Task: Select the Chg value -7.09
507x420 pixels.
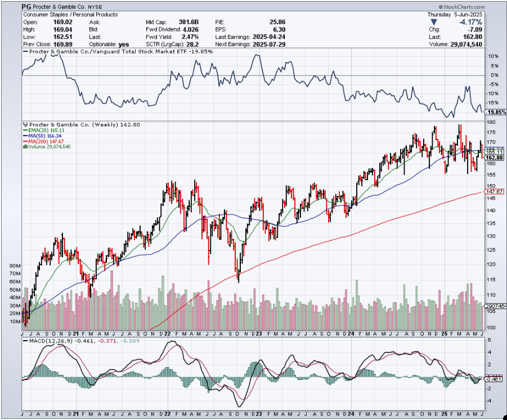Action: [x=475, y=29]
